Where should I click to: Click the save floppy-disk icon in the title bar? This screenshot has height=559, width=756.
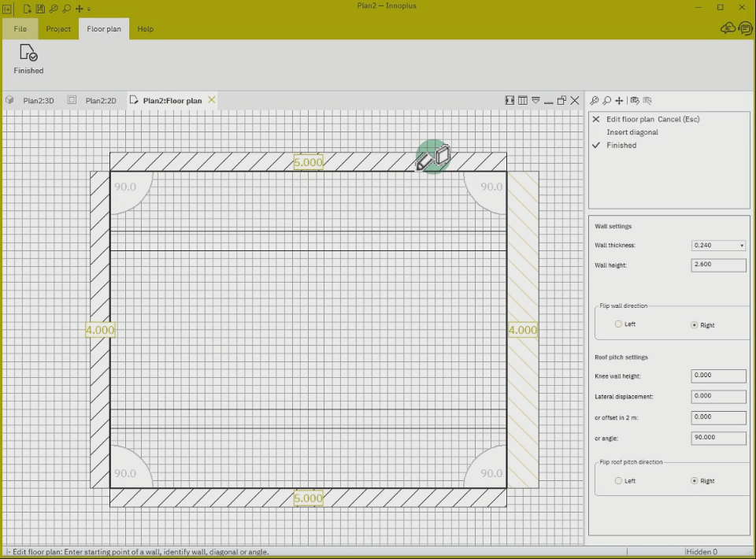pos(40,8)
